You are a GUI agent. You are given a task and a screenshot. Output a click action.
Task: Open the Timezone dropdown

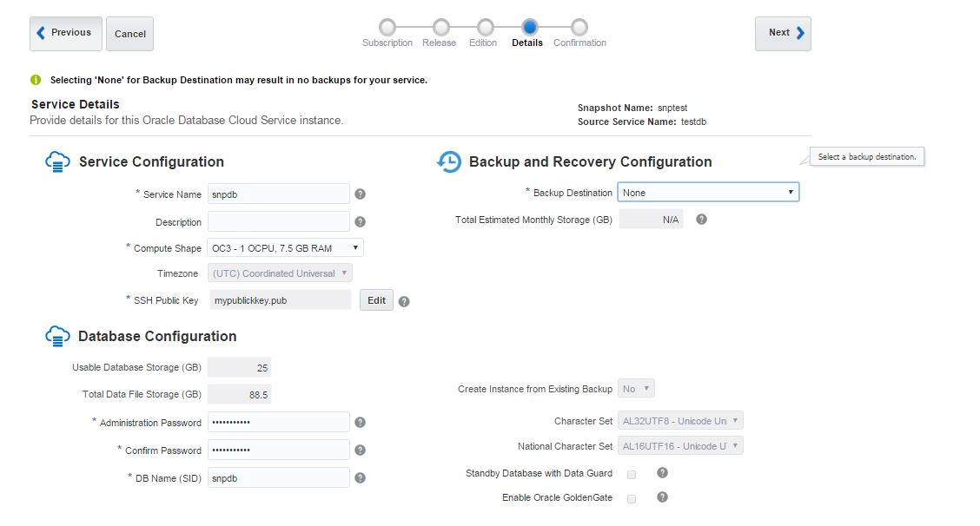(280, 273)
